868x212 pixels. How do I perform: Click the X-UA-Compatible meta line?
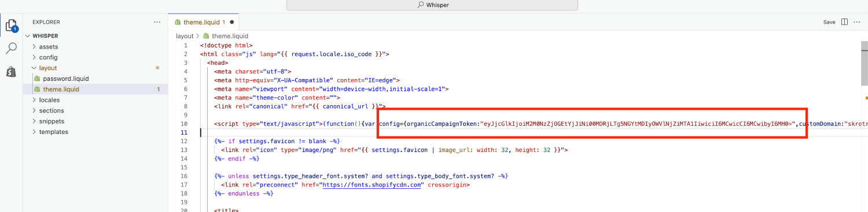(307, 80)
